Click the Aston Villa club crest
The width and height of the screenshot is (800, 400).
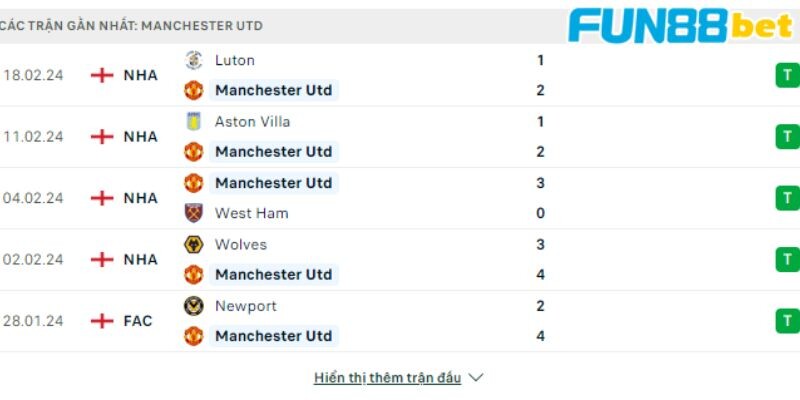coord(193,121)
